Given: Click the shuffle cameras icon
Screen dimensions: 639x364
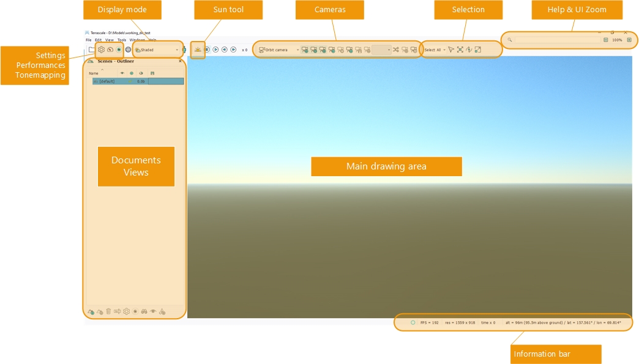Looking at the screenshot, I should tap(396, 50).
